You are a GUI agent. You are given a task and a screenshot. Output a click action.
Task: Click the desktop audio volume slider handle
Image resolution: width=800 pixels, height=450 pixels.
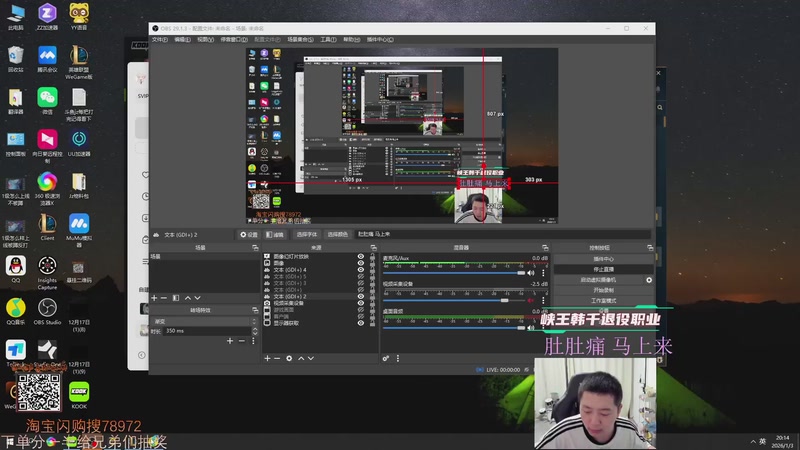pos(521,328)
